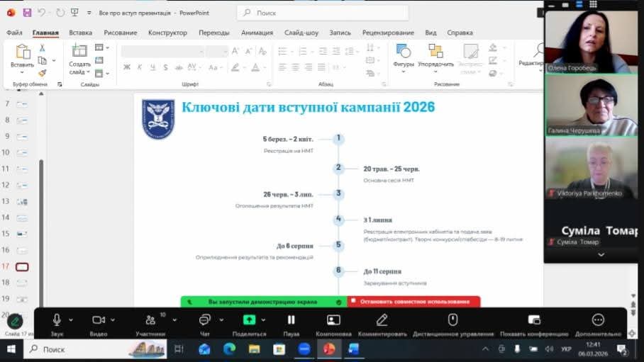Image resolution: width=644 pixels, height=362 pixels.
Task: Open the Анимация ribbon tab
Action: tap(257, 33)
